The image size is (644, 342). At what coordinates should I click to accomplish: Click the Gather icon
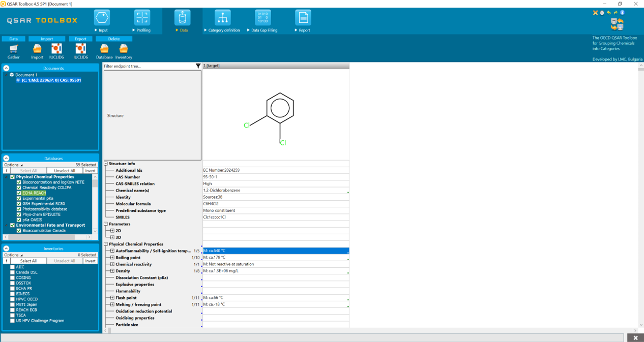pos(13,49)
